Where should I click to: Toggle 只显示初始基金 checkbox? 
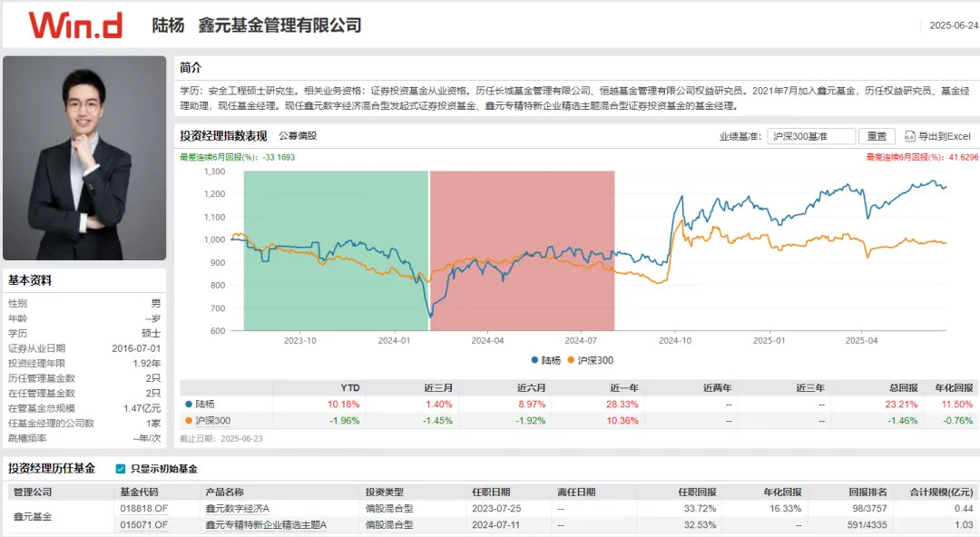[121, 469]
